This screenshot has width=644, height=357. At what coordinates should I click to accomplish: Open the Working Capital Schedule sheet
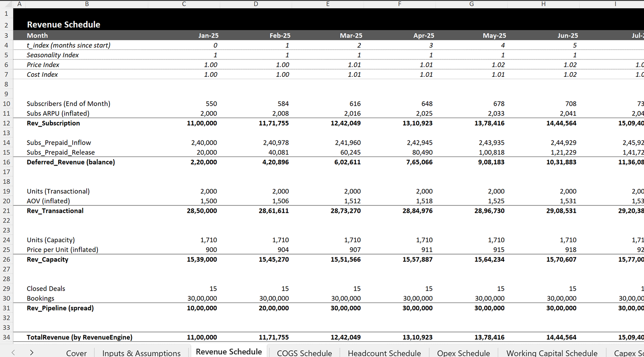pos(551,353)
